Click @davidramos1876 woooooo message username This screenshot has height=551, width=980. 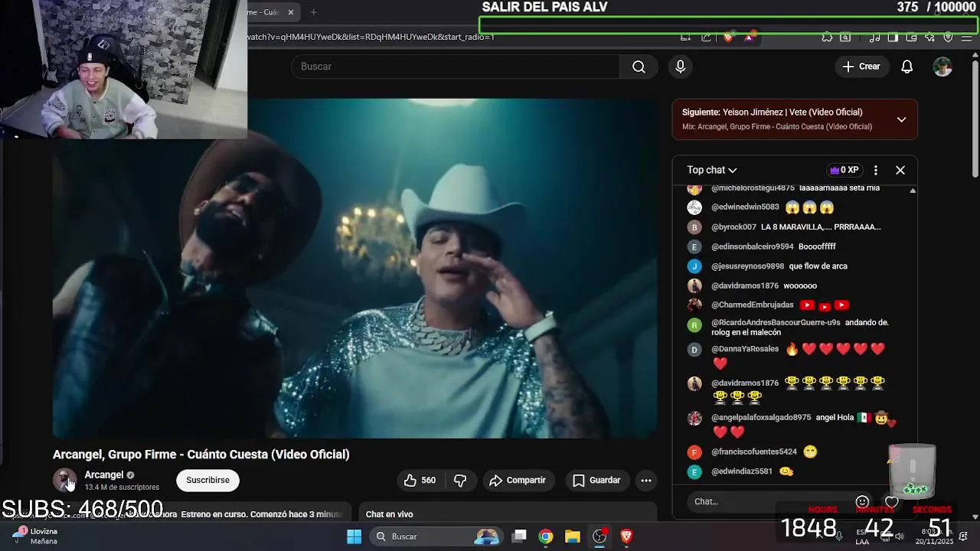(x=745, y=286)
